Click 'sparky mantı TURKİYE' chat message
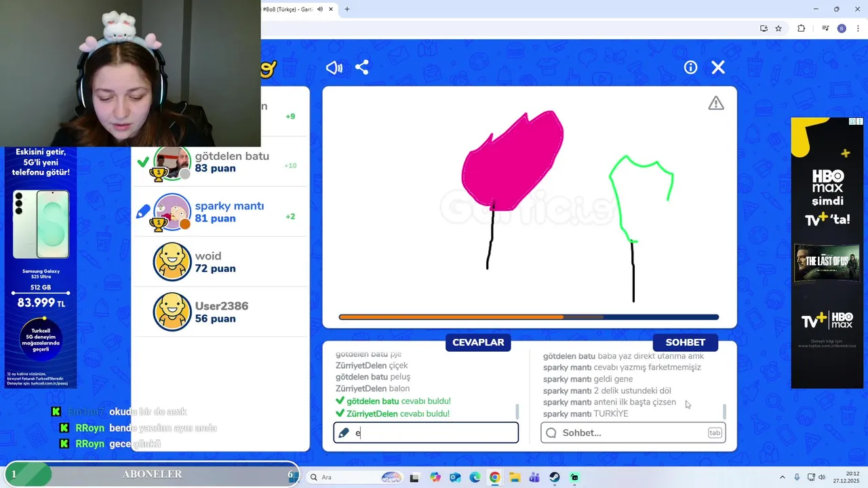The image size is (868, 488). 585,413
